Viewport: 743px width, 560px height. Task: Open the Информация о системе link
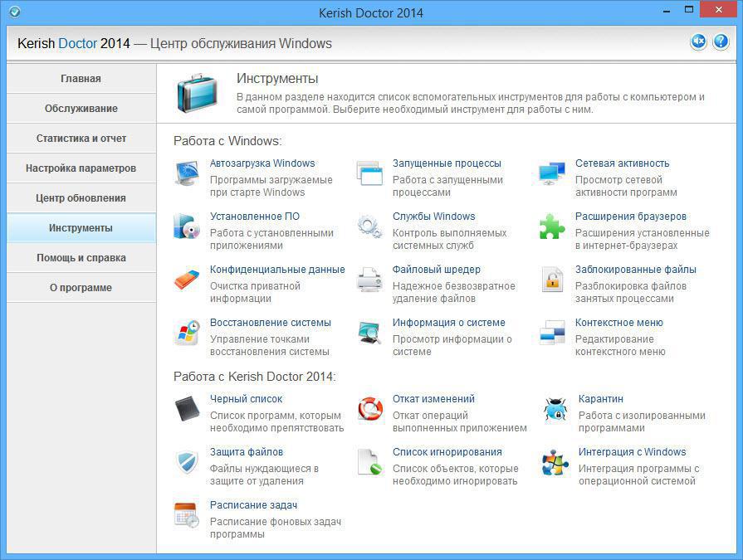[x=448, y=323]
